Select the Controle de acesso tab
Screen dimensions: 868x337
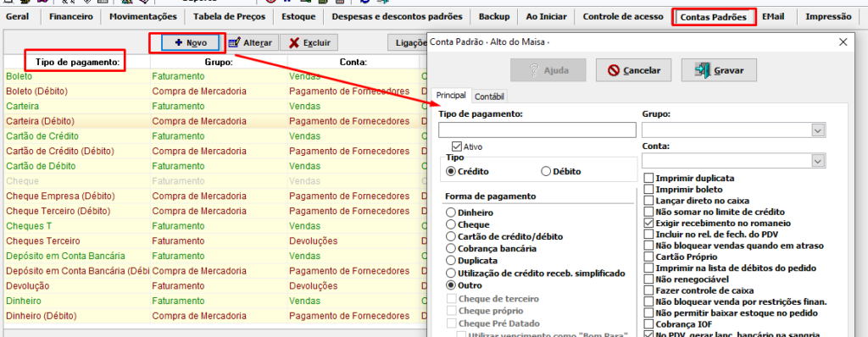click(x=623, y=17)
